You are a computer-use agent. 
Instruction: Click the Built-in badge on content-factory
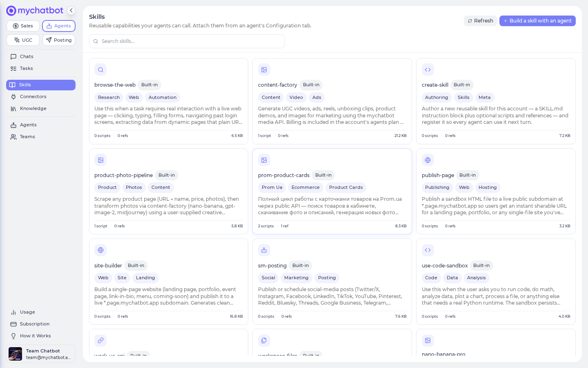tap(311, 85)
